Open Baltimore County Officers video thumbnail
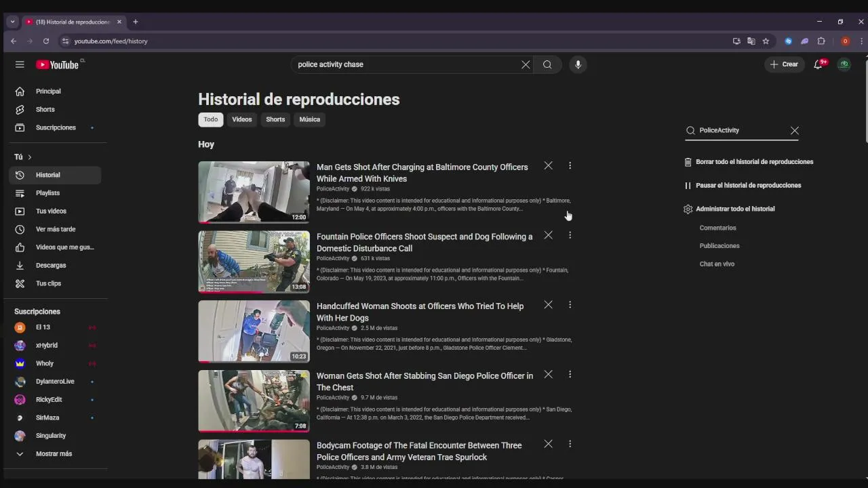Viewport: 868px width, 488px height. 254,192
